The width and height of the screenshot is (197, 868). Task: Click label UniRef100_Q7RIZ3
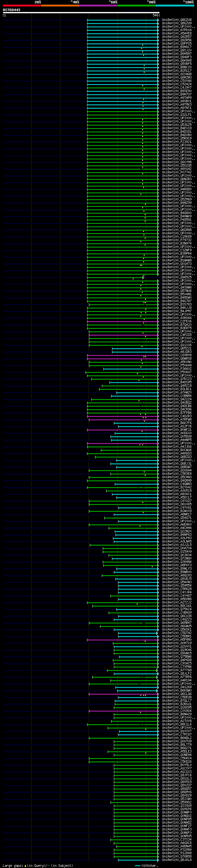tap(177, 379)
